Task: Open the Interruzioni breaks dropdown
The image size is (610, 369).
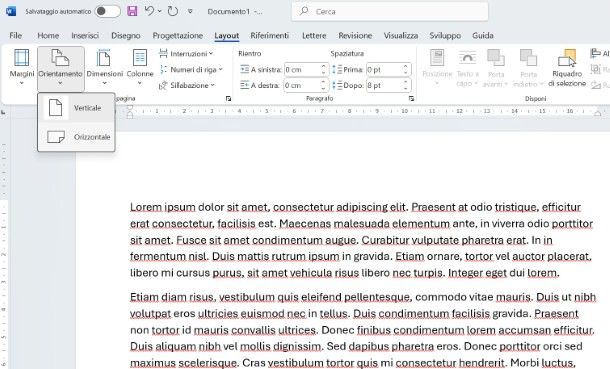Action: tap(186, 54)
